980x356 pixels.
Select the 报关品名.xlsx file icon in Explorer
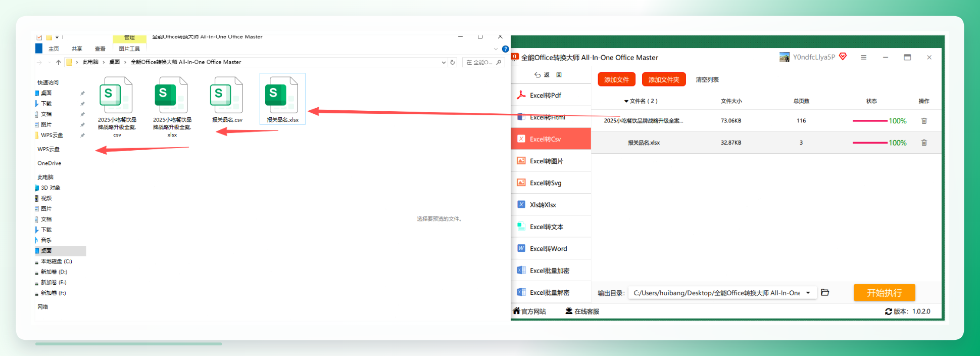282,95
